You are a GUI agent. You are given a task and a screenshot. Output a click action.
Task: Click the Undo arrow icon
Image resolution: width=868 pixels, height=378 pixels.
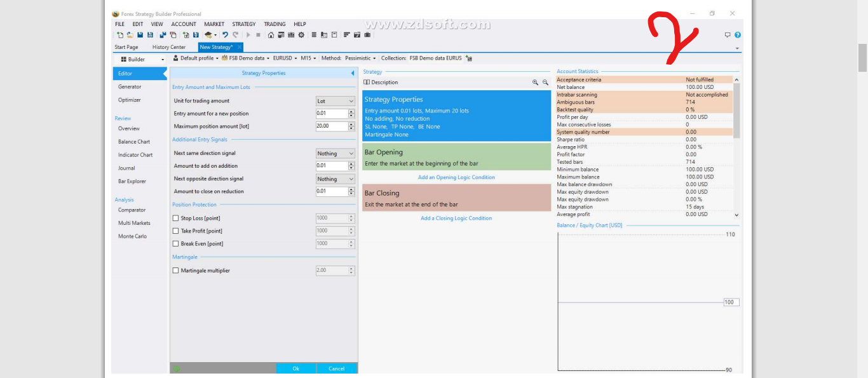225,35
